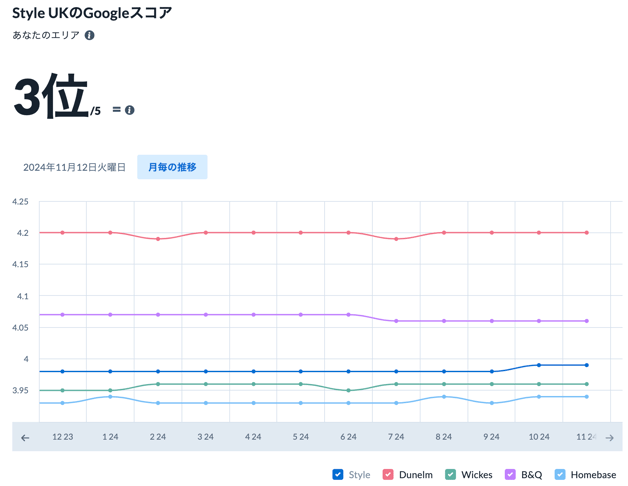Viewport: 628px width, 486px height.
Task: Select the 2024年11月12日火曜日 tab
Action: pos(74,167)
